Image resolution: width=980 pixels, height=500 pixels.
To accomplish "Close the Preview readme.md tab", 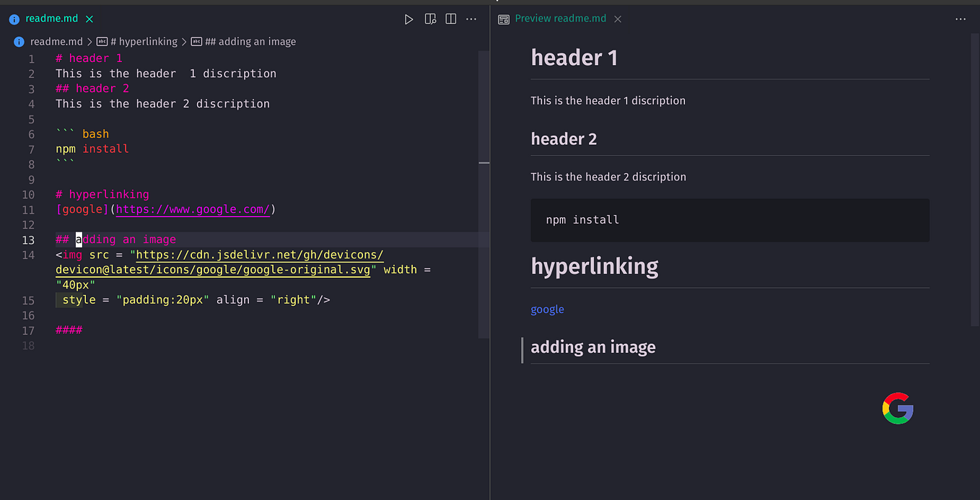I will [617, 19].
